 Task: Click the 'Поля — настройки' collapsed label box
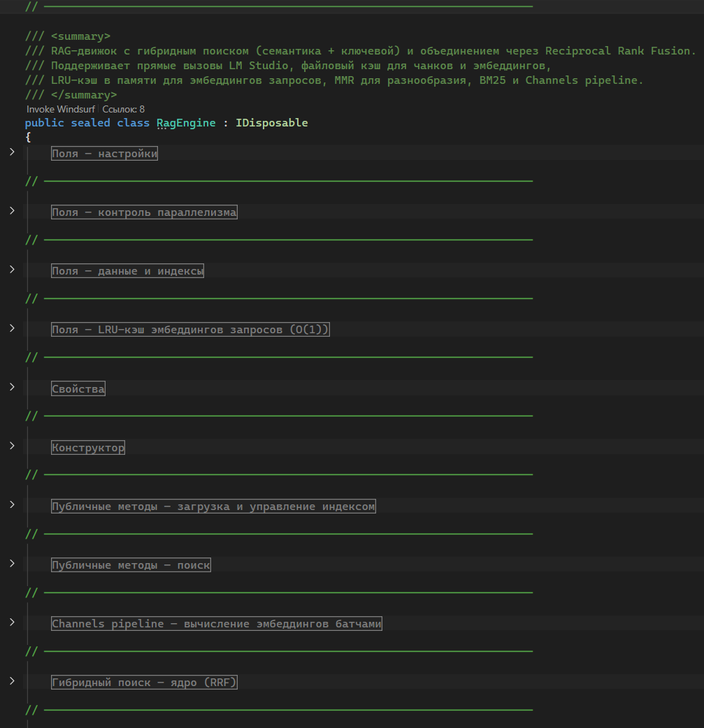[x=105, y=154]
